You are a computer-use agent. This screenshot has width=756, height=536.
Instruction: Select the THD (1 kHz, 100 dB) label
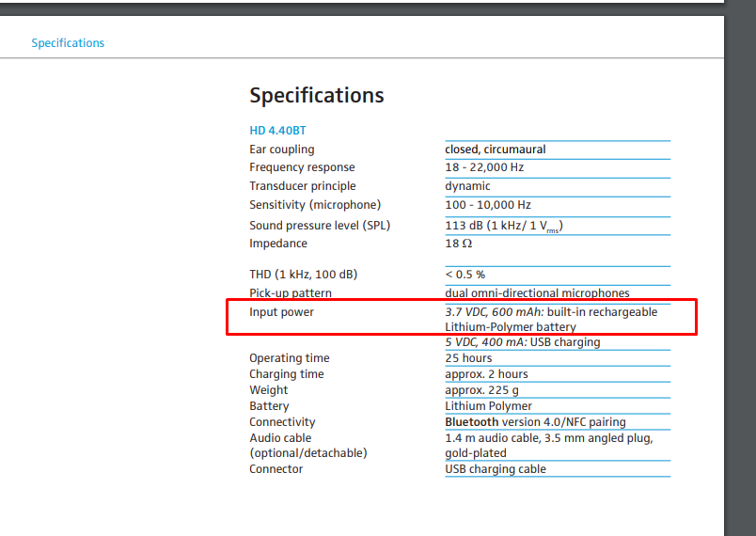tap(304, 275)
